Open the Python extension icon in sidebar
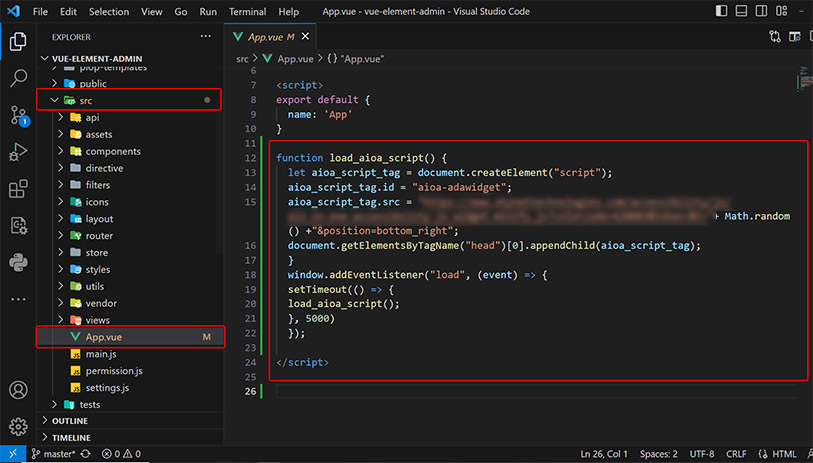 (18, 262)
